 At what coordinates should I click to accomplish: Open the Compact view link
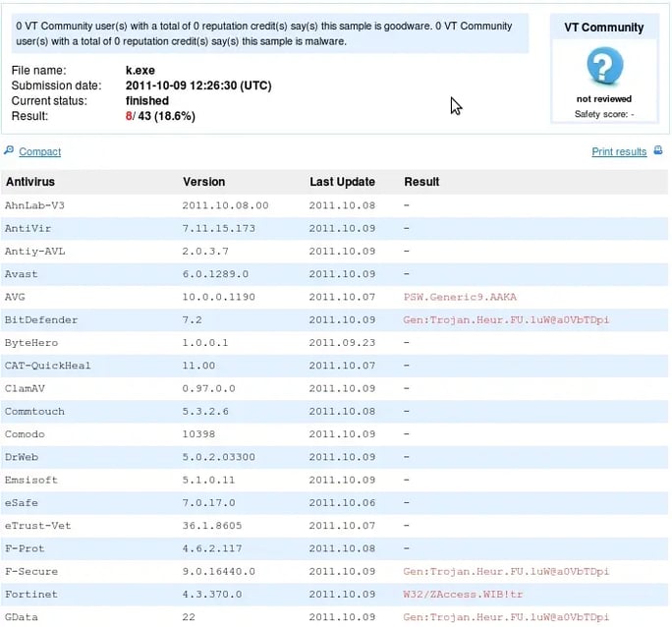click(x=39, y=151)
